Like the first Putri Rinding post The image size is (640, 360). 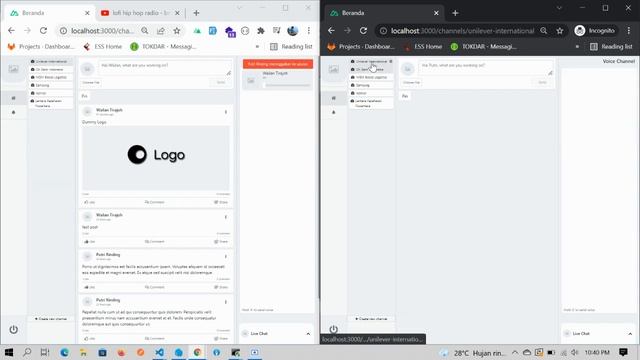(89, 287)
